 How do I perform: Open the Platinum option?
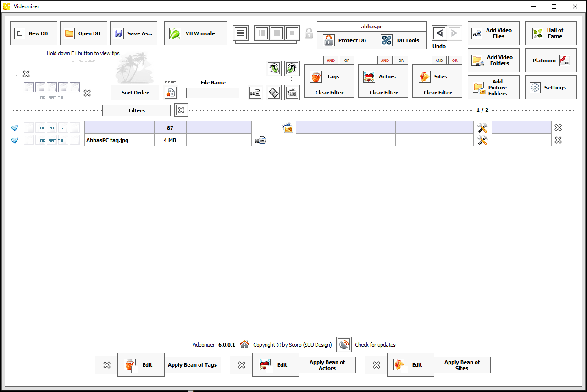551,61
